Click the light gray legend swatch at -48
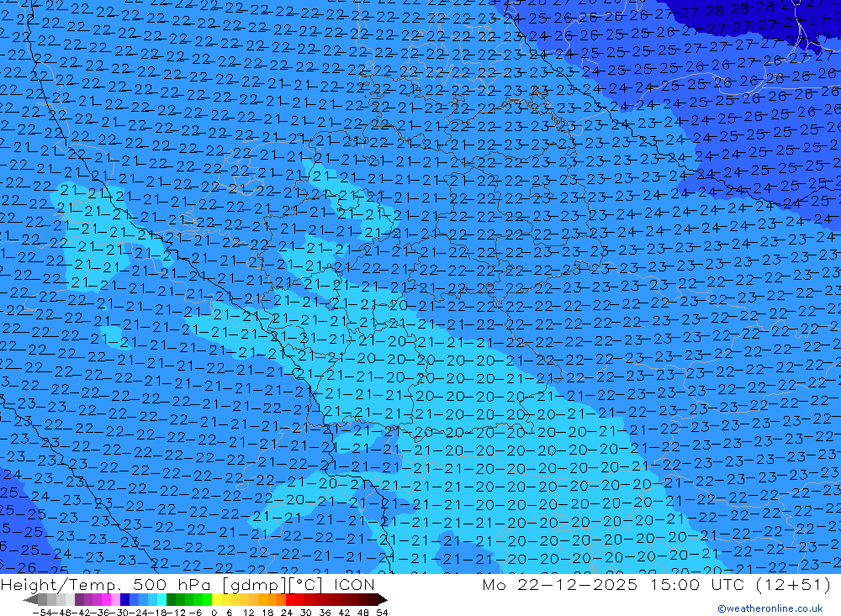 [61, 600]
